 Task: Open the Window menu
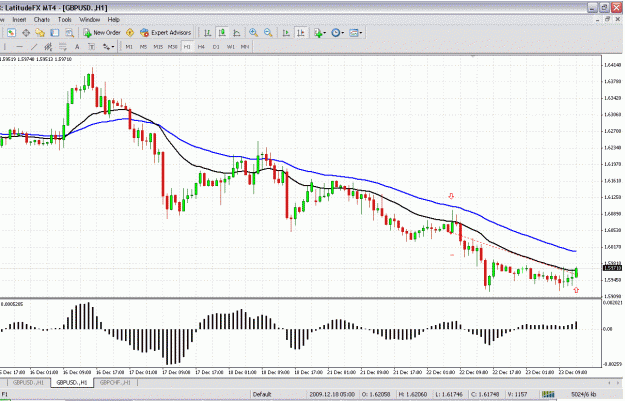[x=89, y=20]
